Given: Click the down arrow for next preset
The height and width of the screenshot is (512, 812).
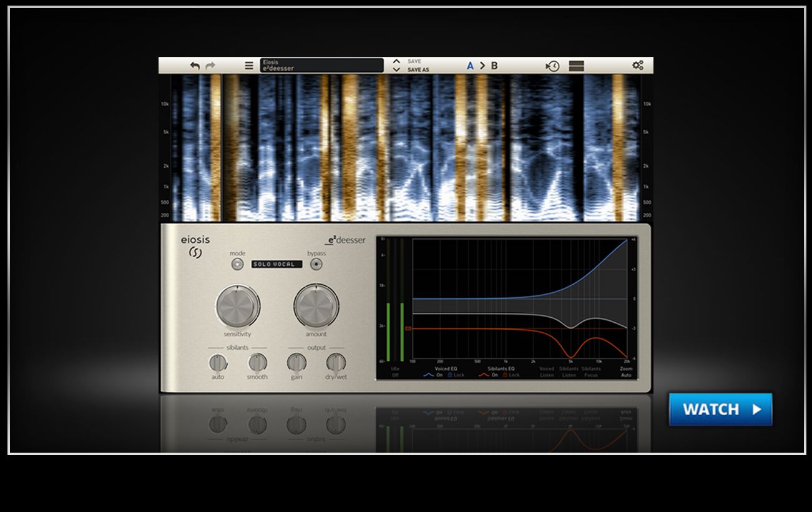Looking at the screenshot, I should pyautogui.click(x=397, y=69).
